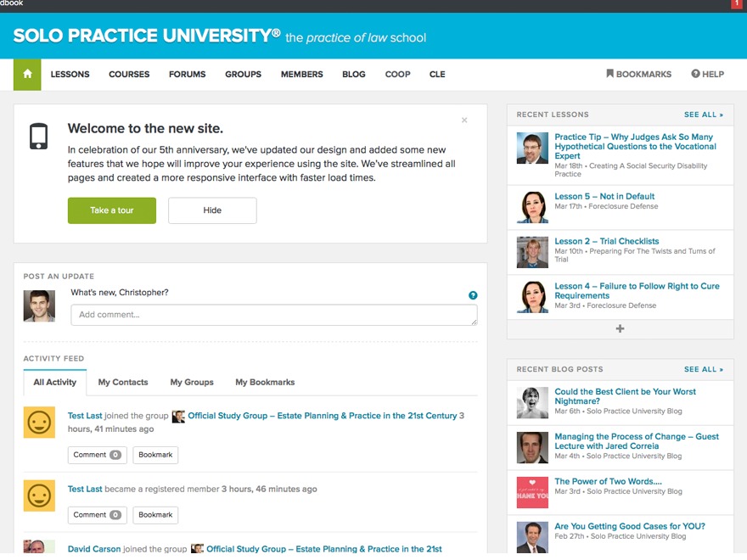This screenshot has width=747, height=560.
Task: Click the blue help icon beside comment box
Action: 473,295
